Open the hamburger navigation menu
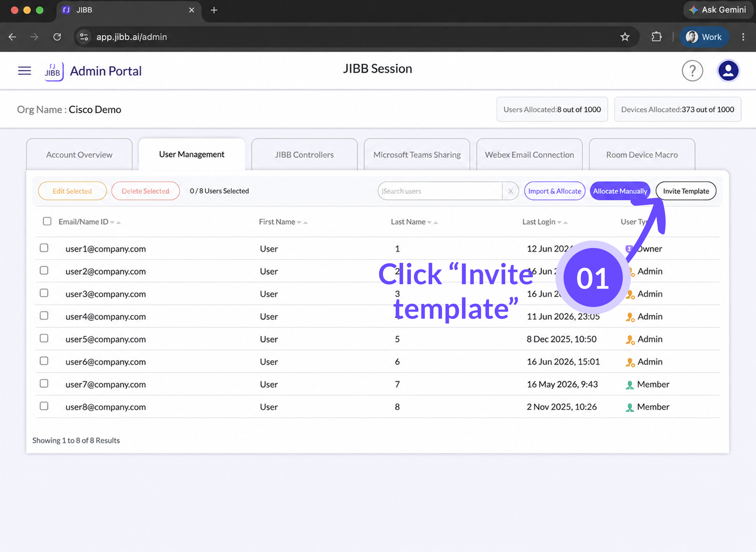This screenshot has width=756, height=552. coord(24,71)
